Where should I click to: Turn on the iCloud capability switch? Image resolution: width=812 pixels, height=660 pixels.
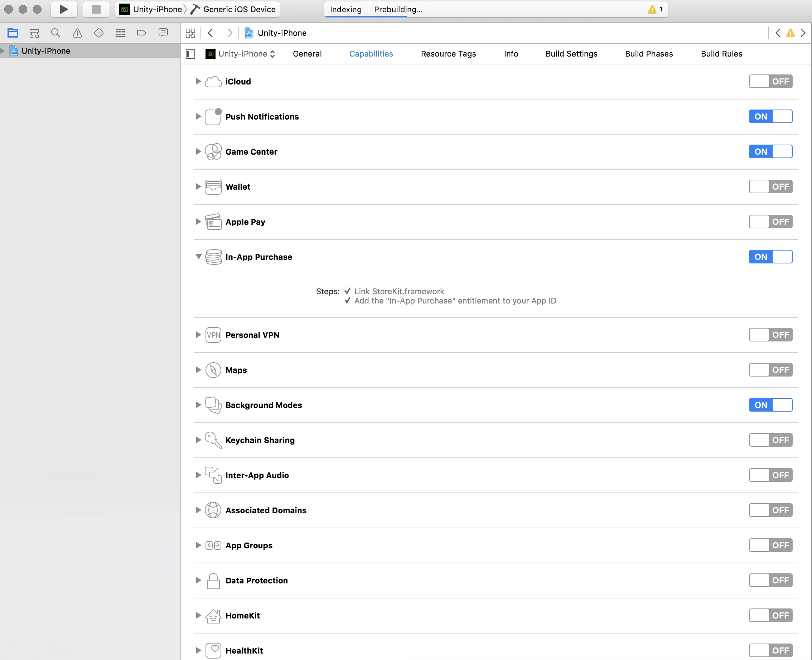770,81
